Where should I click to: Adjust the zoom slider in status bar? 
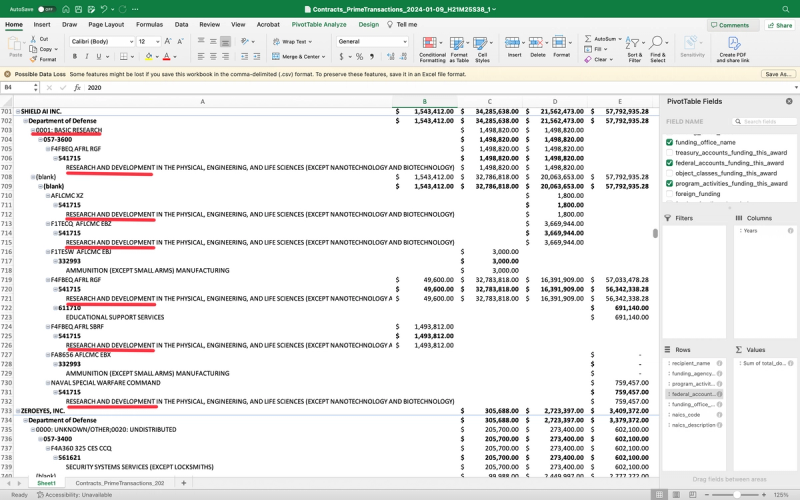point(735,494)
